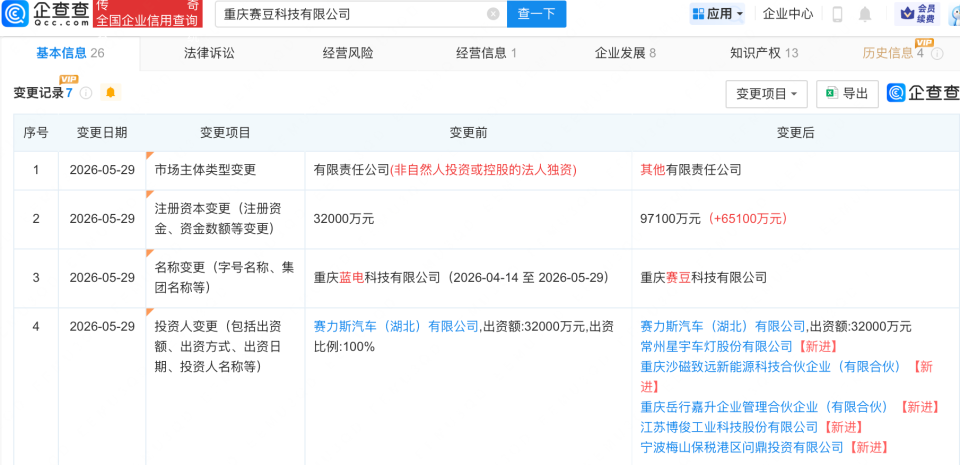Click the 序号 column header
Image resolution: width=960 pixels, height=465 pixels.
(x=36, y=133)
